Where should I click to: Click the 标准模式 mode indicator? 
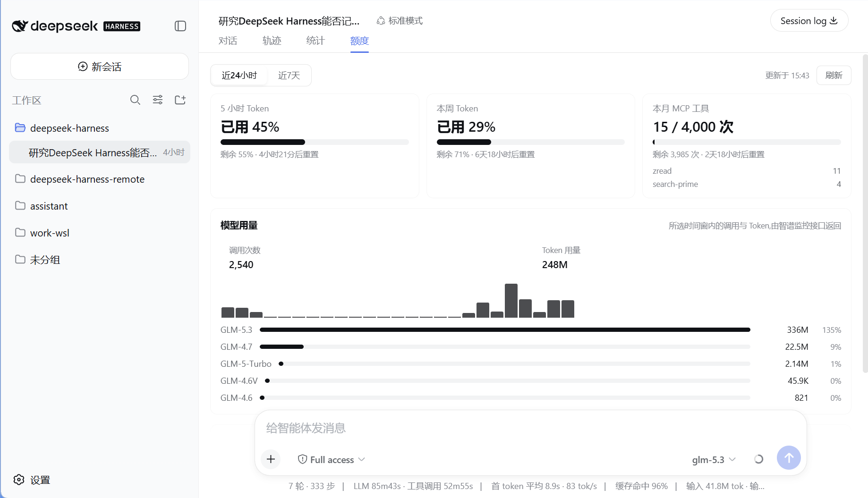(400, 21)
